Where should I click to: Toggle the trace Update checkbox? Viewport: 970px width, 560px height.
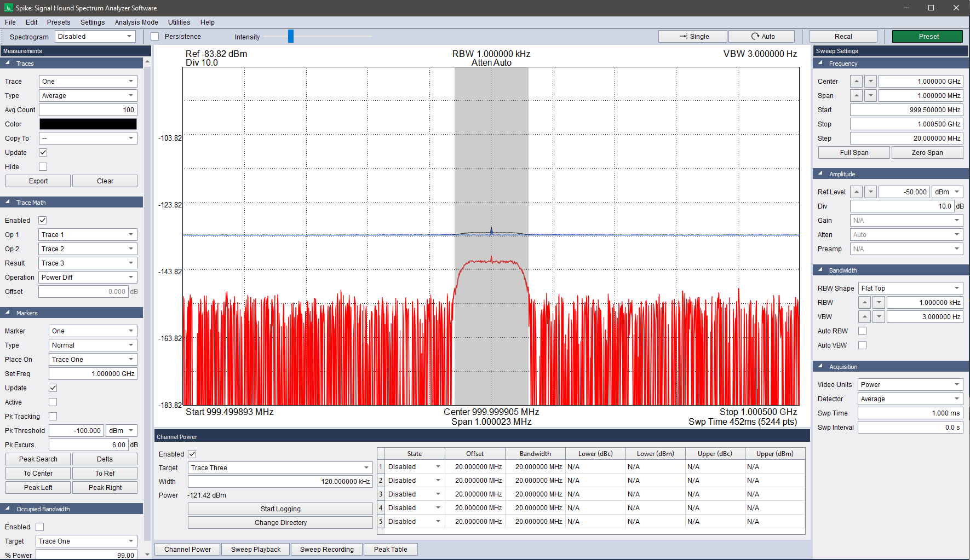pos(43,153)
